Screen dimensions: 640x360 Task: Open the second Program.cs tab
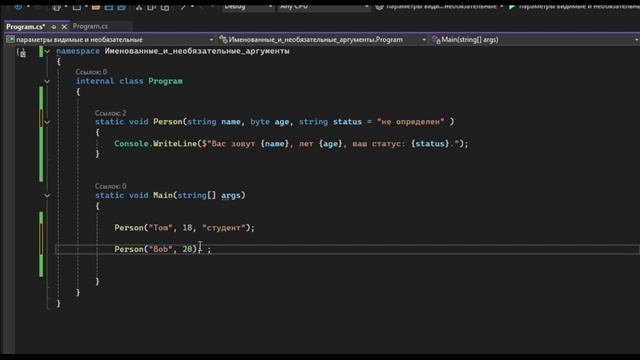coord(90,26)
